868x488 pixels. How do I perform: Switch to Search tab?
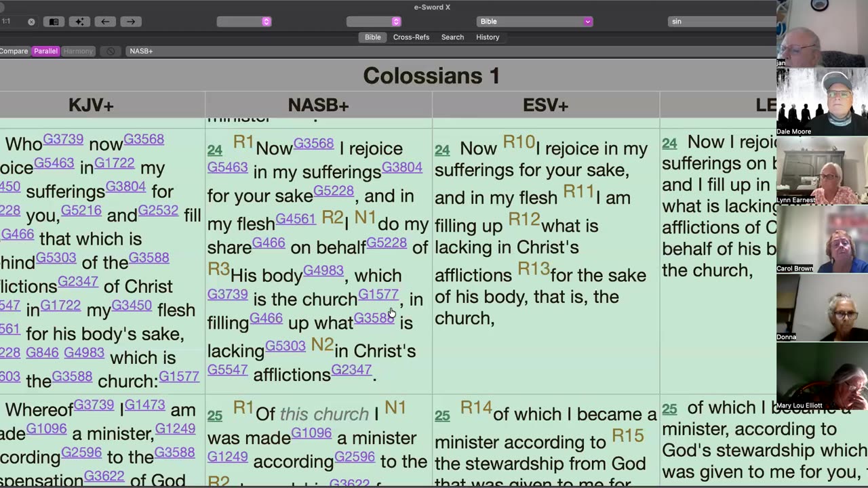click(452, 37)
